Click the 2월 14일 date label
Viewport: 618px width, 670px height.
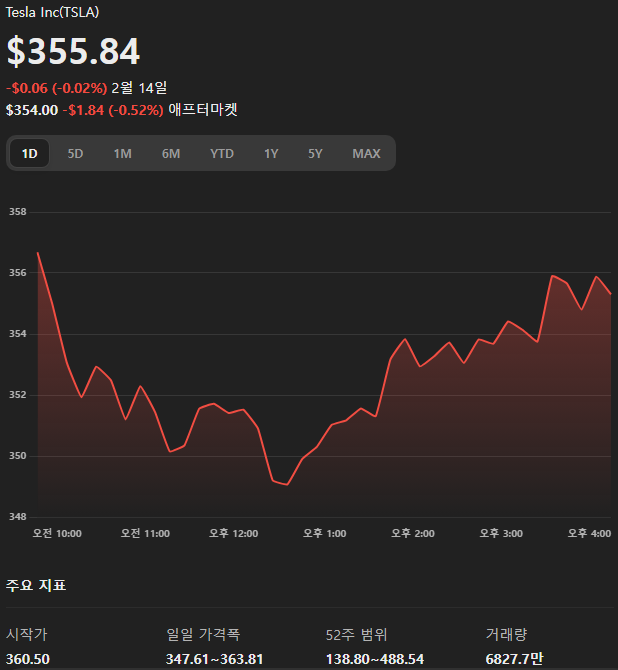(x=139, y=88)
